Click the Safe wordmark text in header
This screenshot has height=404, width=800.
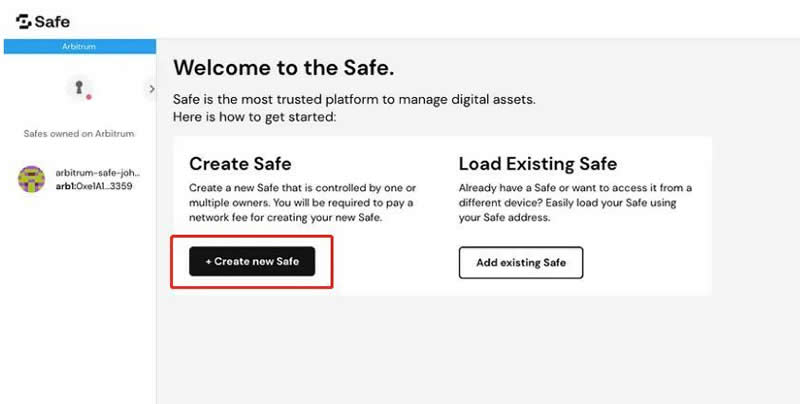(52, 22)
